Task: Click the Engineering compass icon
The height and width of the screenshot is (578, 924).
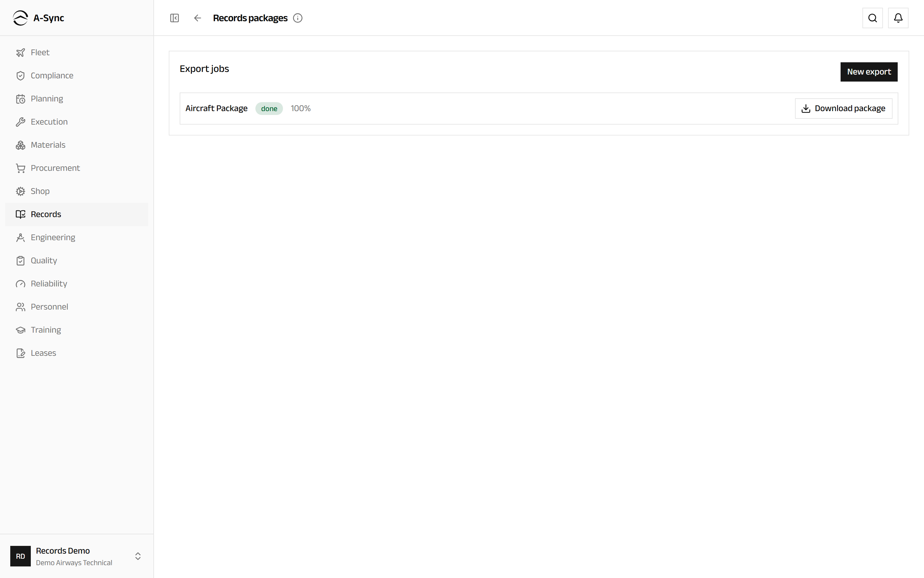Action: (21, 237)
